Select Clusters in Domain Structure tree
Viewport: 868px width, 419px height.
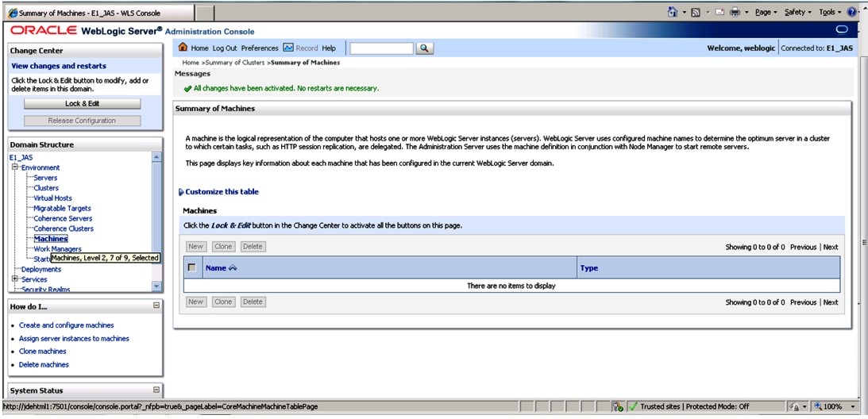point(46,187)
